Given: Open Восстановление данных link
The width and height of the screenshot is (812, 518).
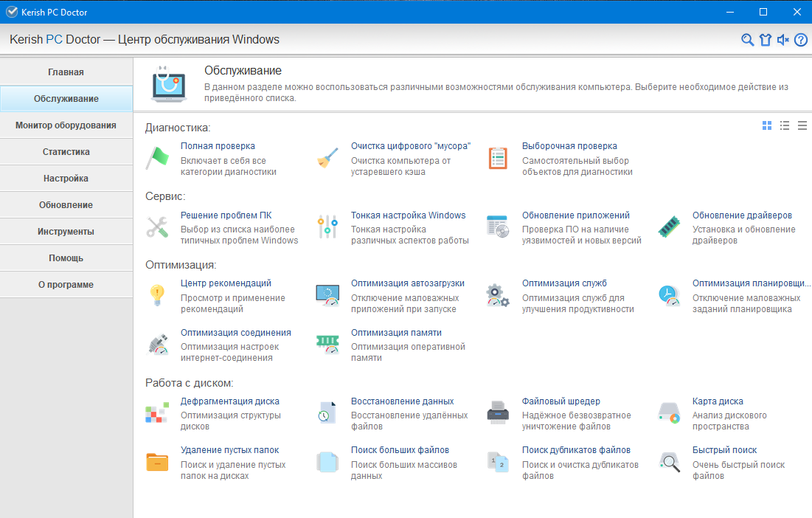Looking at the screenshot, I should click(x=403, y=401).
